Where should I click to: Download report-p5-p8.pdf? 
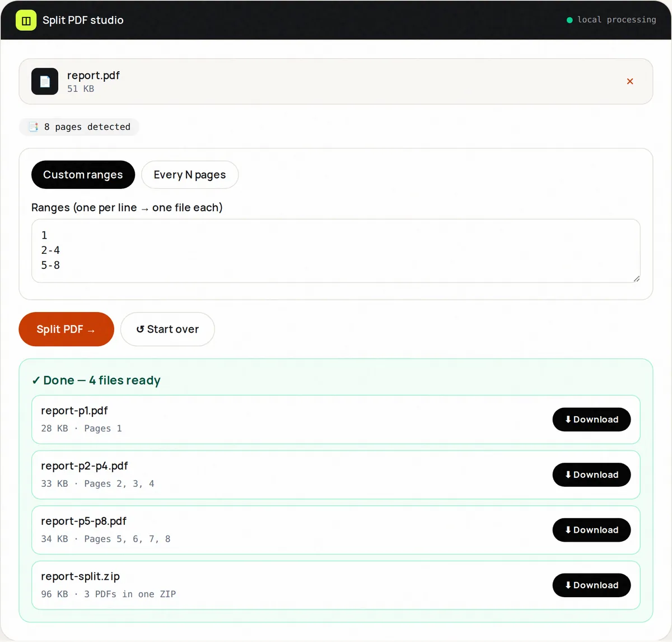591,530
